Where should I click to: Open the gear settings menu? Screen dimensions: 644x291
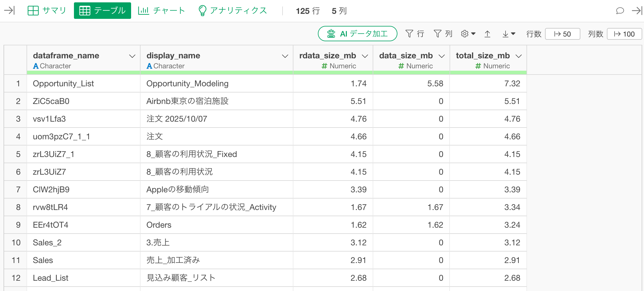(468, 34)
